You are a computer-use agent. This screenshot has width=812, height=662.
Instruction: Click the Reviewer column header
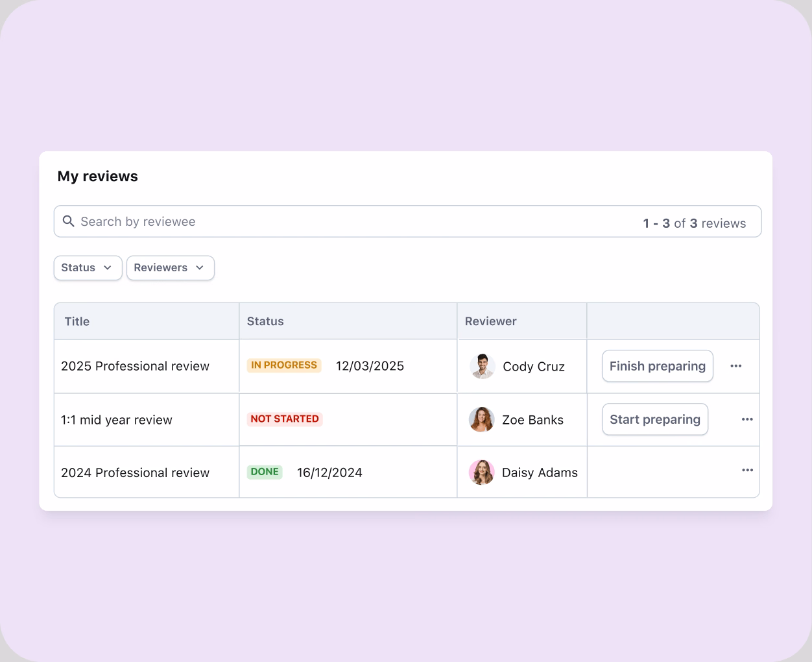pos(490,321)
